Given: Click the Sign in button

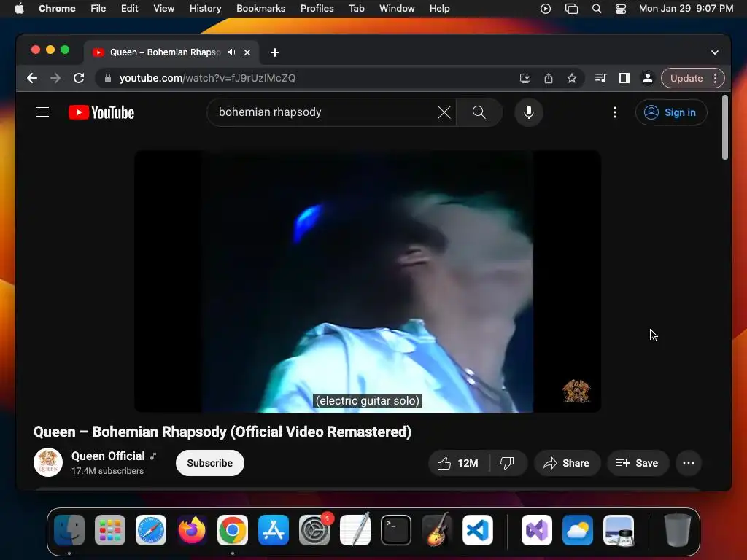Looking at the screenshot, I should [x=671, y=112].
